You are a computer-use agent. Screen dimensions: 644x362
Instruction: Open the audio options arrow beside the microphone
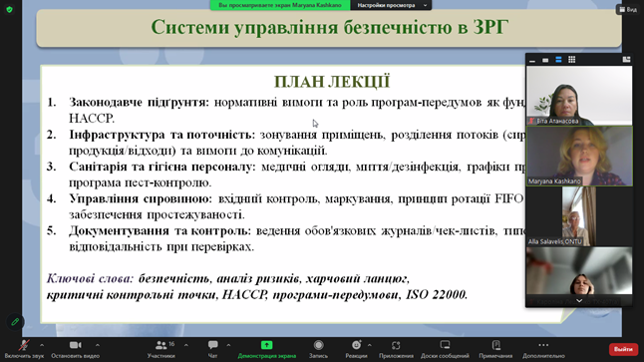tap(42, 345)
